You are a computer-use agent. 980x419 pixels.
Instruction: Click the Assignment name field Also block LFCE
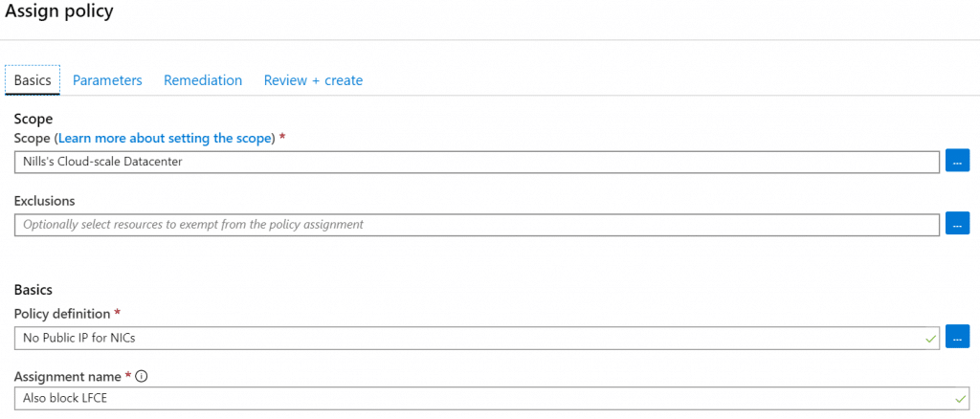coord(491,398)
